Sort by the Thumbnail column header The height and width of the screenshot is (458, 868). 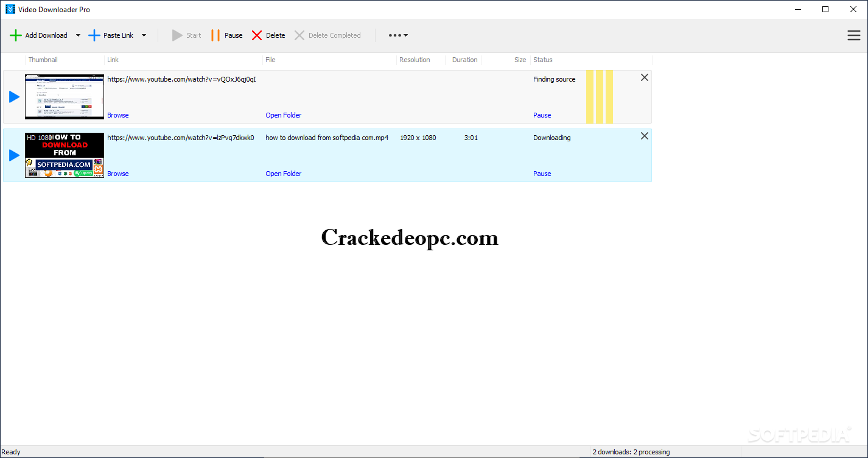(43, 60)
